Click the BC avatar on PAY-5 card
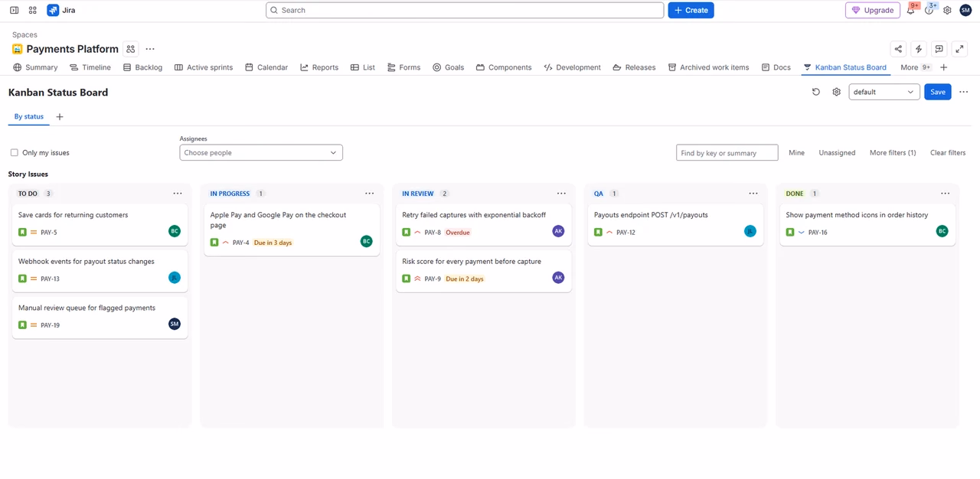Screen dimensions: 980x479 pyautogui.click(x=175, y=231)
